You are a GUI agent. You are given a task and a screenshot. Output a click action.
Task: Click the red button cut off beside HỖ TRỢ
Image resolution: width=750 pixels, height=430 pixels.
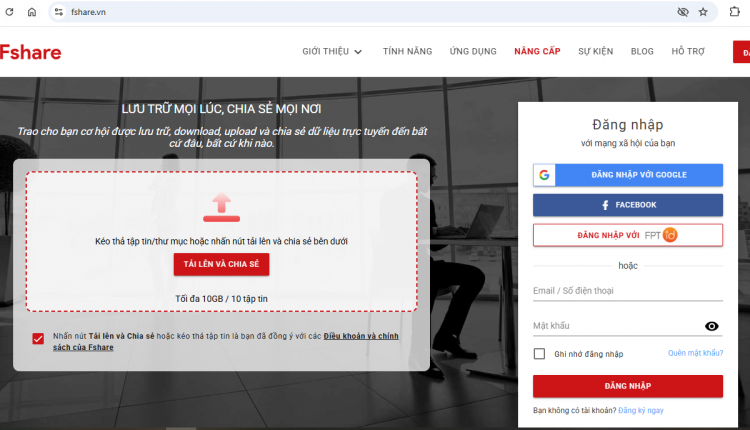[742, 52]
